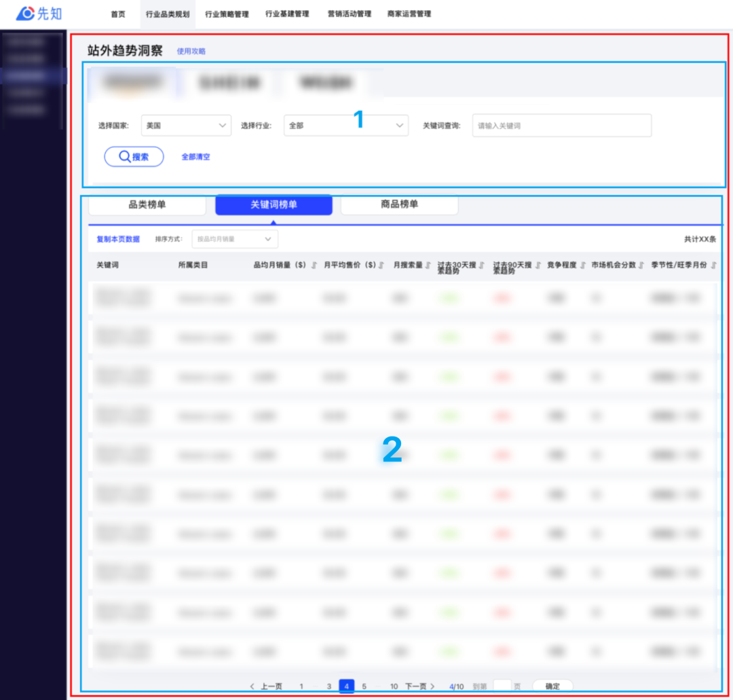Sort by 市场机会分数 column sort icon
This screenshot has height=700, width=733.
[x=641, y=265]
